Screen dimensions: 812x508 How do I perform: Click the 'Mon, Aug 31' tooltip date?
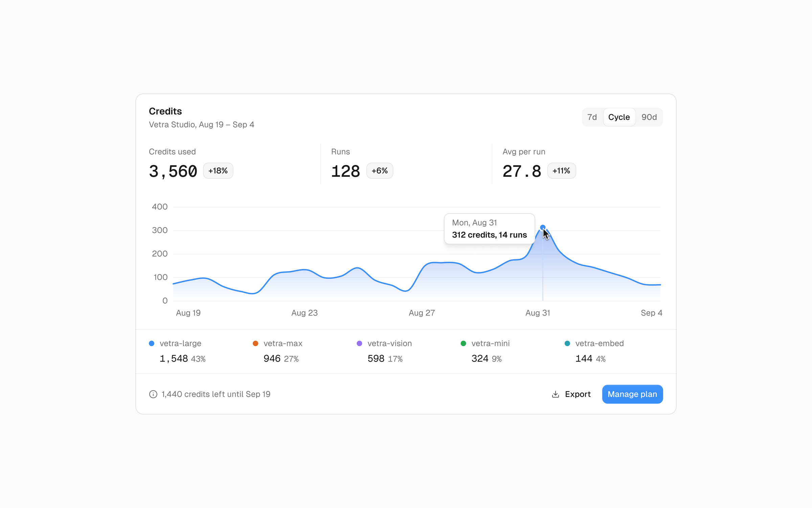(x=474, y=223)
